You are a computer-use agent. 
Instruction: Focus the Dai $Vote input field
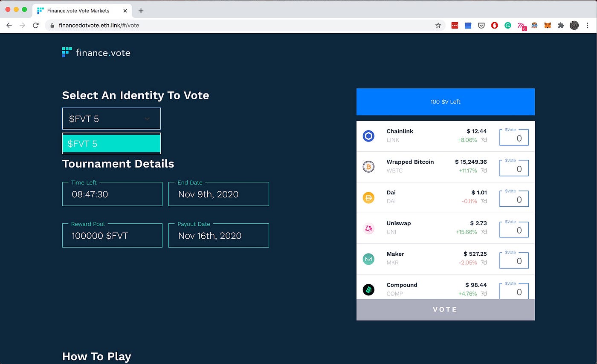tap(514, 199)
